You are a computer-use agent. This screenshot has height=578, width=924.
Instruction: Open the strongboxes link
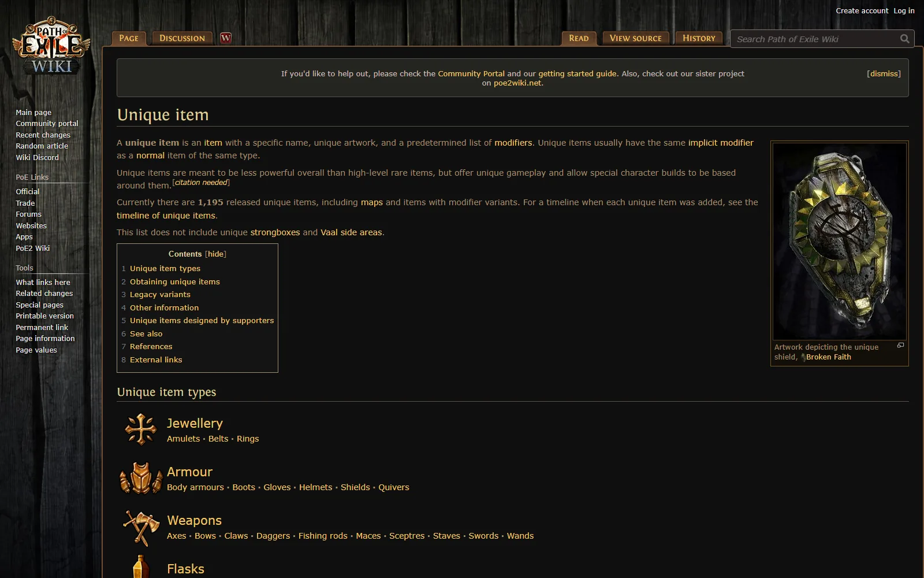(275, 232)
